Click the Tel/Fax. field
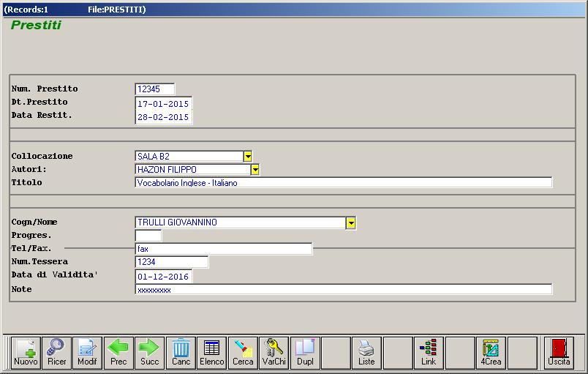588x374 pixels. [x=224, y=249]
